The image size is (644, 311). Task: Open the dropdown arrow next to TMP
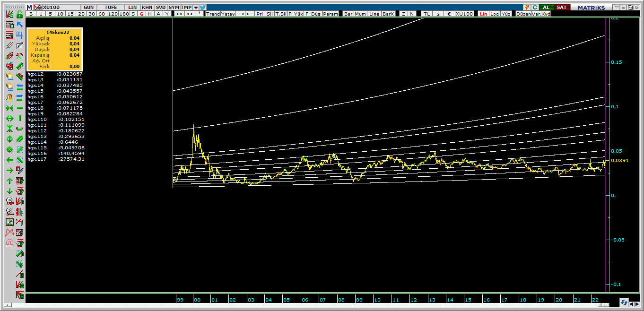[x=196, y=8]
